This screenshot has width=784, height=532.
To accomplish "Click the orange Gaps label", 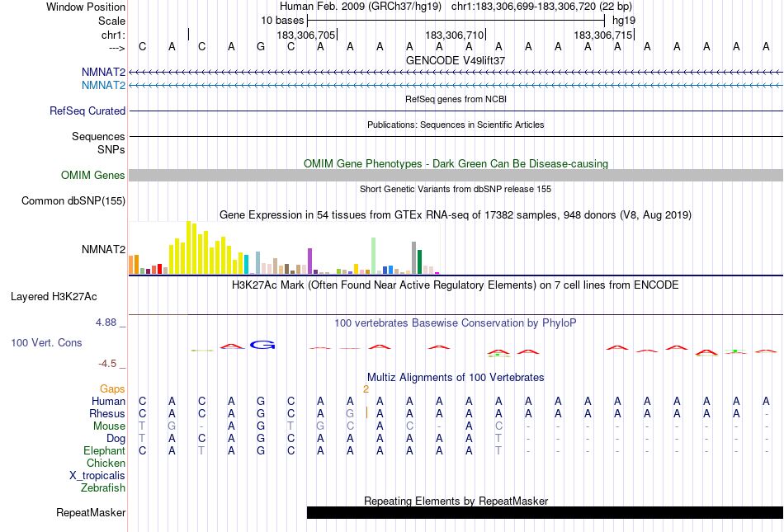I will click(x=112, y=388).
